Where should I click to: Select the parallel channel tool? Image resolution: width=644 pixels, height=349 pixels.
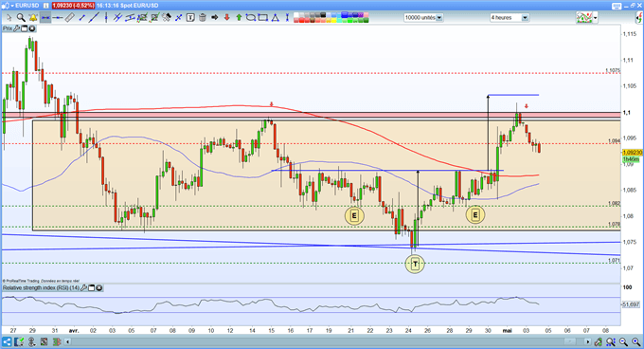tap(130, 18)
